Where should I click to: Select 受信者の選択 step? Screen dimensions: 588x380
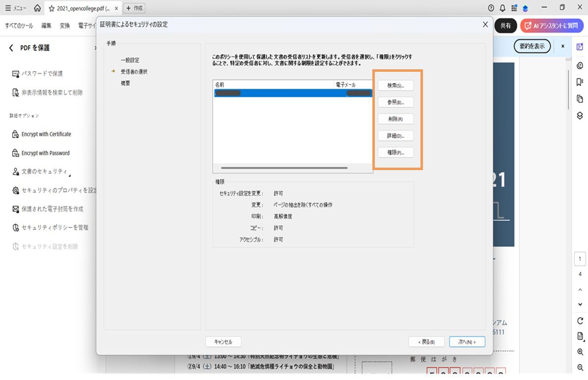tap(134, 72)
